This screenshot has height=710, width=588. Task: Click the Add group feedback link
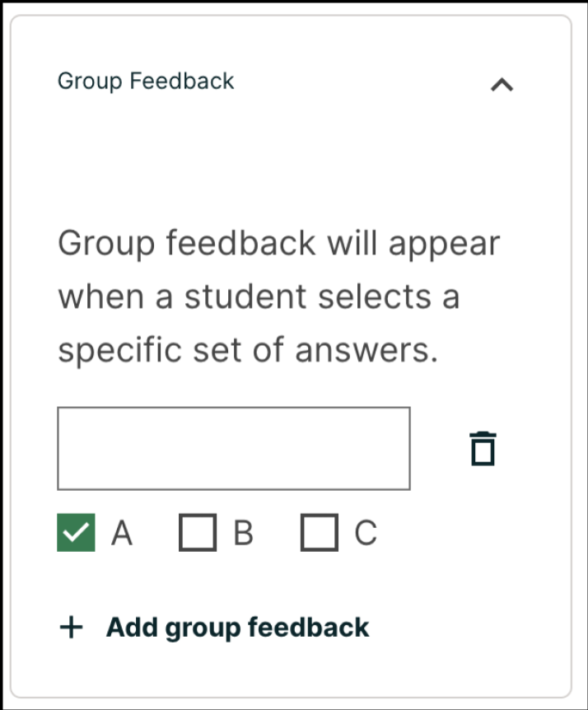tap(237, 628)
